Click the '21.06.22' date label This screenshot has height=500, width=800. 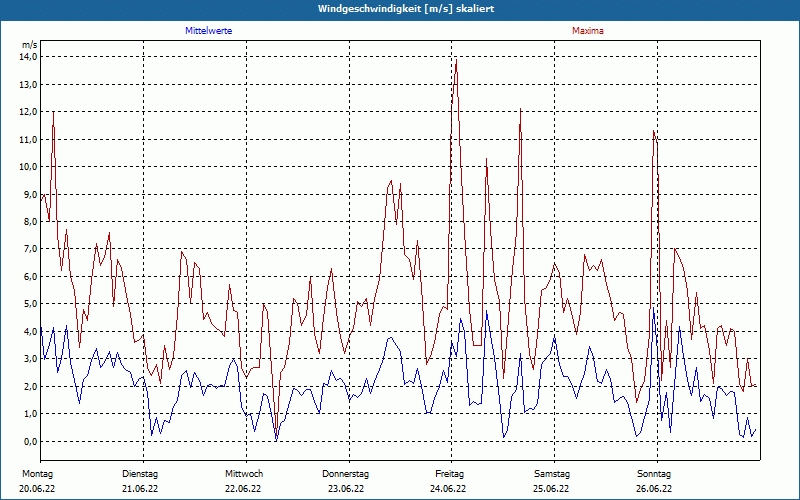tap(140, 489)
